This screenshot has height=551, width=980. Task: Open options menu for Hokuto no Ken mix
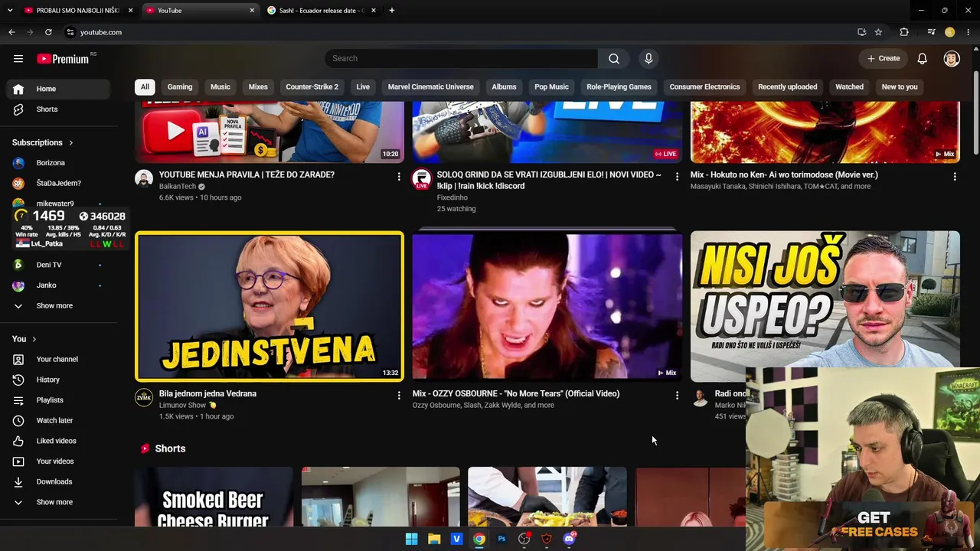point(955,177)
